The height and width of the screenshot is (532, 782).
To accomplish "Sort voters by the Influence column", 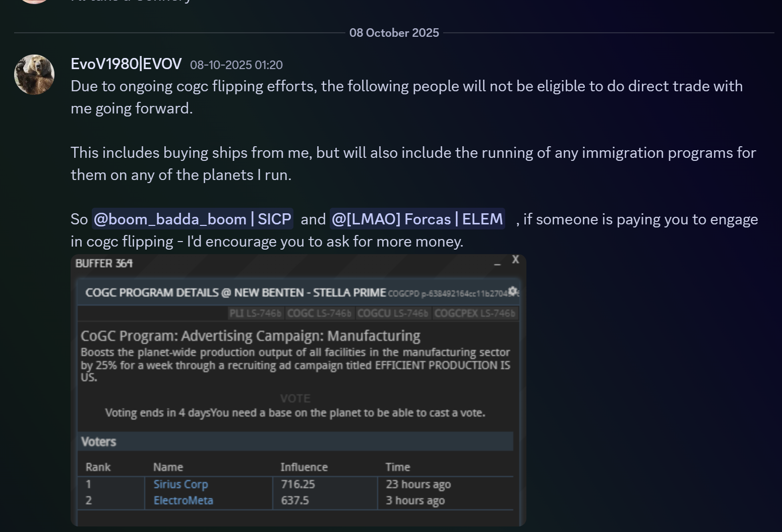I will (304, 467).
